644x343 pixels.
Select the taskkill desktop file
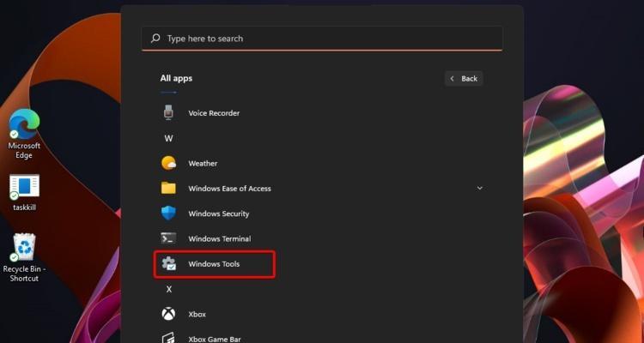tap(24, 192)
